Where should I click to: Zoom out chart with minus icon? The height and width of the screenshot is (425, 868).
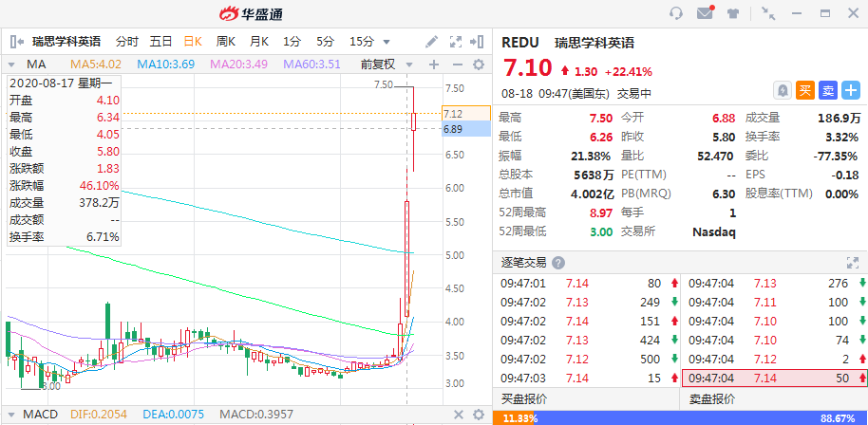457,65
